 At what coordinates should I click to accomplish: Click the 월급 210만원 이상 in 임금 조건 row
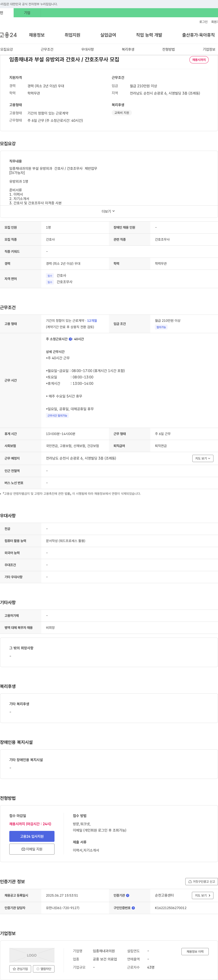pyautogui.click(x=168, y=321)
